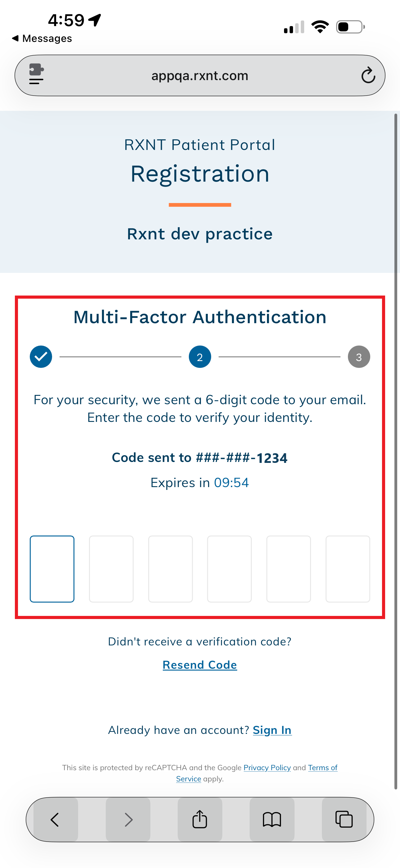
Task: Open Safari bookmarks book icon
Action: point(272,819)
